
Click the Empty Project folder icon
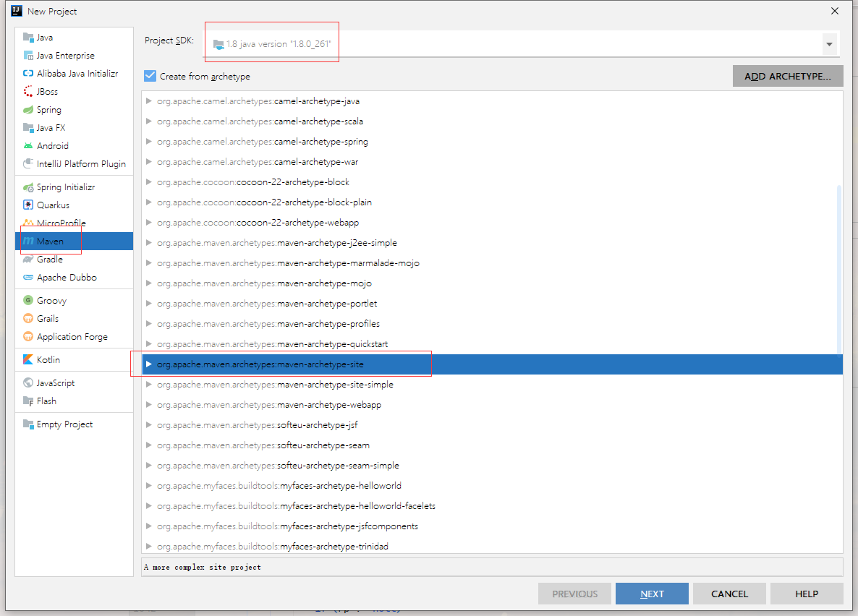click(28, 424)
